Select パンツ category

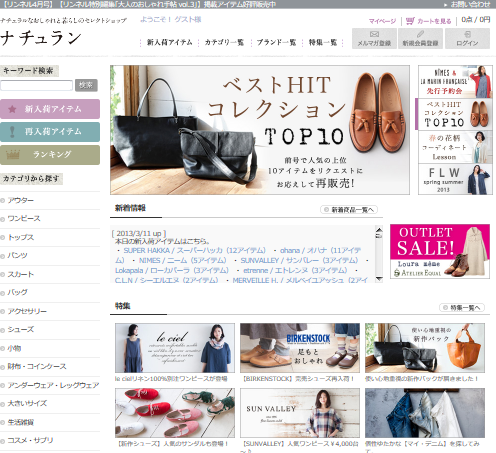18,256
